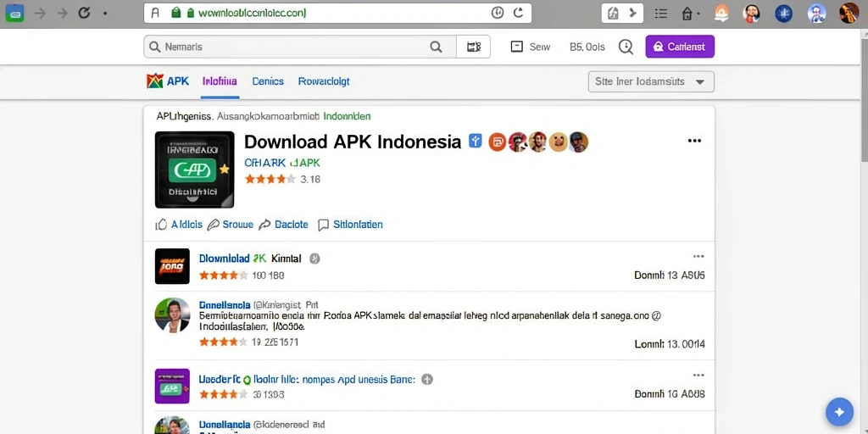Click the APK logo tab
Viewport: 868px width, 434px height.
click(168, 81)
